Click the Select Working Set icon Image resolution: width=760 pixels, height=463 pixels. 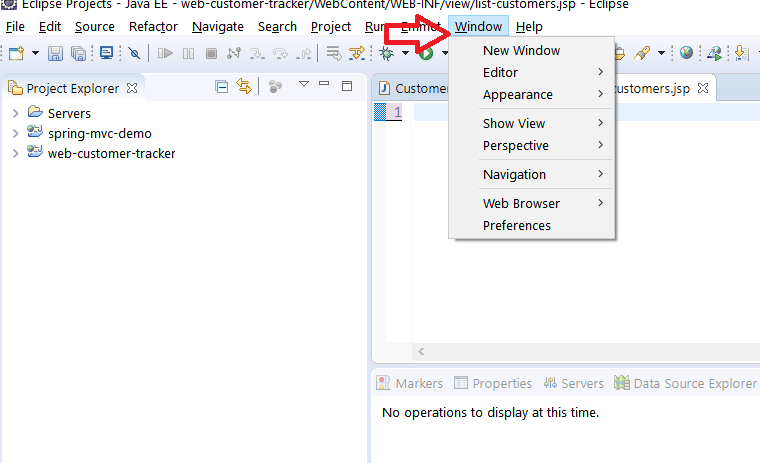pos(275,87)
